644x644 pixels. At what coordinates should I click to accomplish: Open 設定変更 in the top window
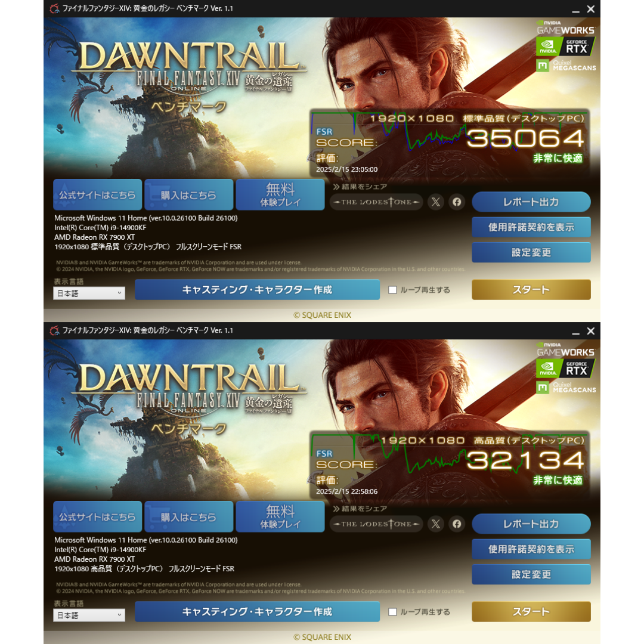(x=531, y=252)
